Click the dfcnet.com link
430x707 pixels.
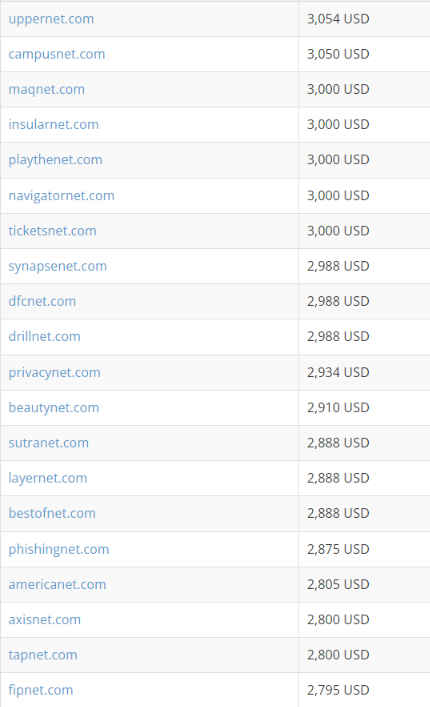[x=42, y=301]
